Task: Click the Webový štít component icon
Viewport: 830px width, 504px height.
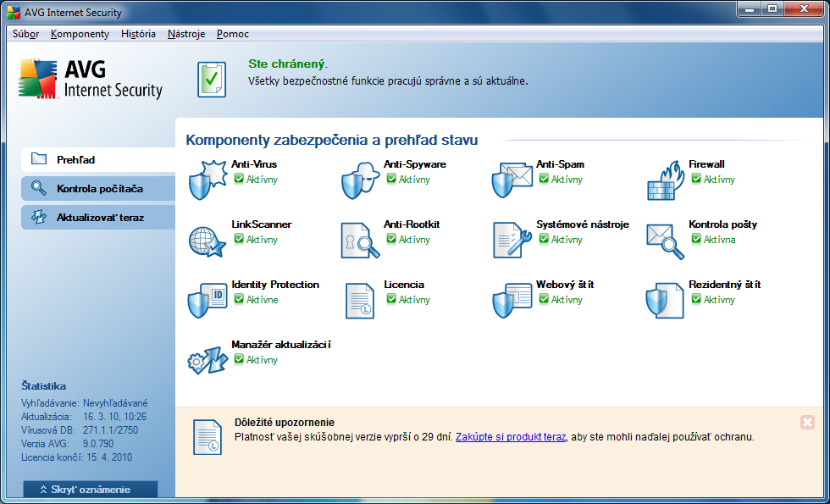Action: 512,299
